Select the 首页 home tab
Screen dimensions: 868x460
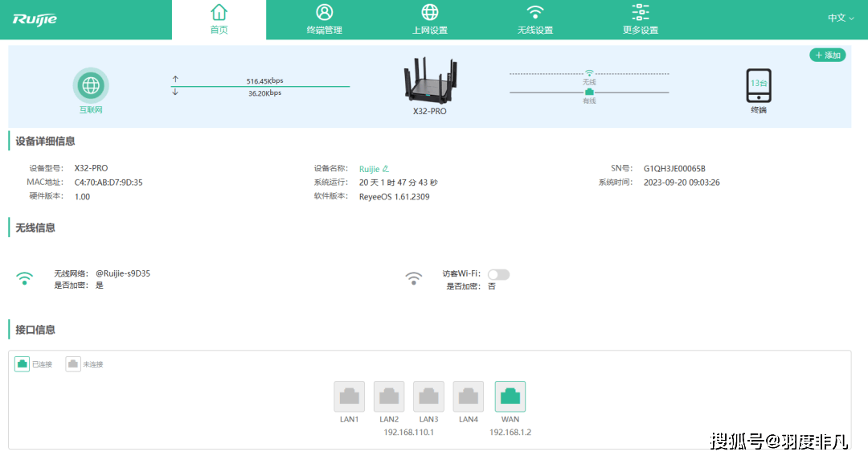point(219,20)
